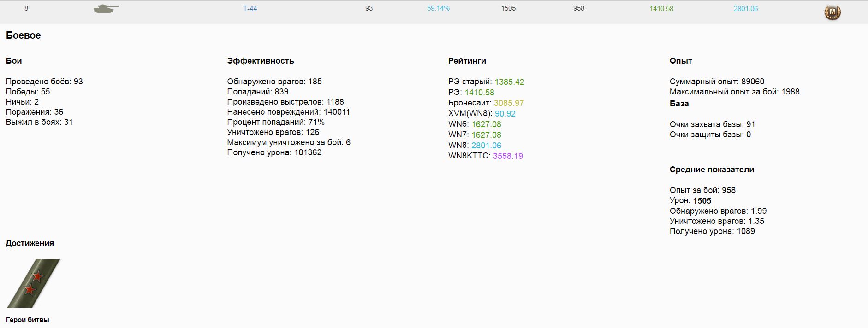
Task: Click 'РЭ' value 1410.58 in ratings
Action: pos(479,93)
